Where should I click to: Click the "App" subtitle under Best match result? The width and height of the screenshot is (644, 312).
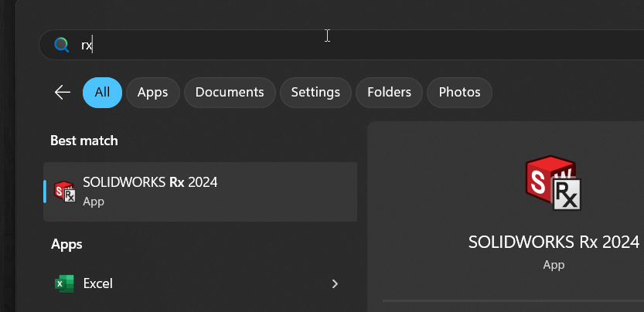[x=94, y=202]
